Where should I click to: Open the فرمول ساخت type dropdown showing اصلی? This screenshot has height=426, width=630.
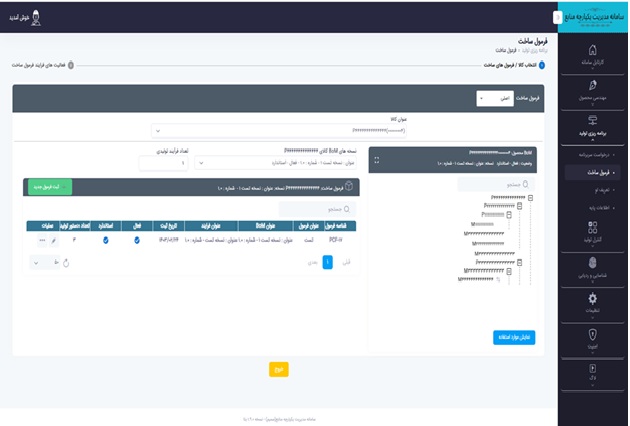pyautogui.click(x=495, y=98)
